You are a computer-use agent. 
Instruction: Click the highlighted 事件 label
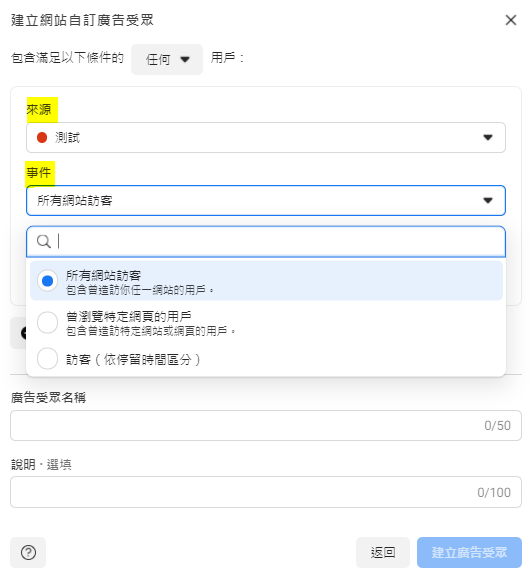[x=39, y=173]
